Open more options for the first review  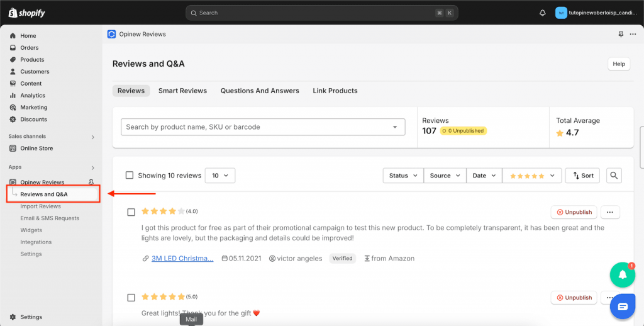611,212
